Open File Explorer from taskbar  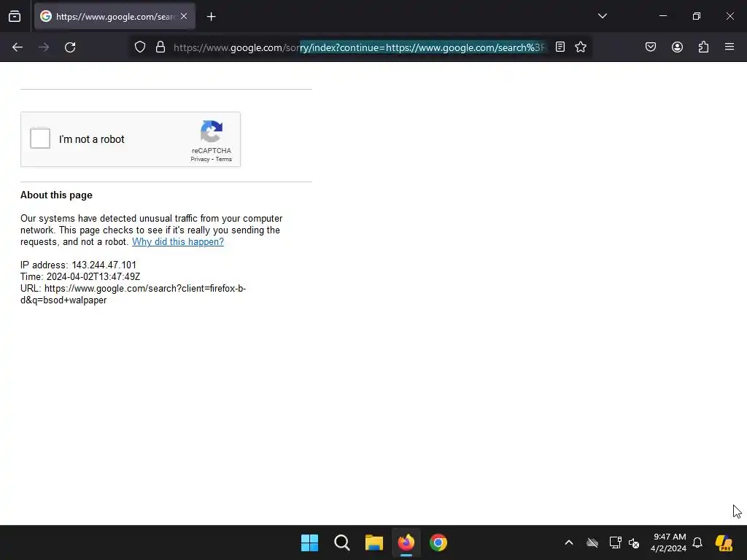pos(374,542)
